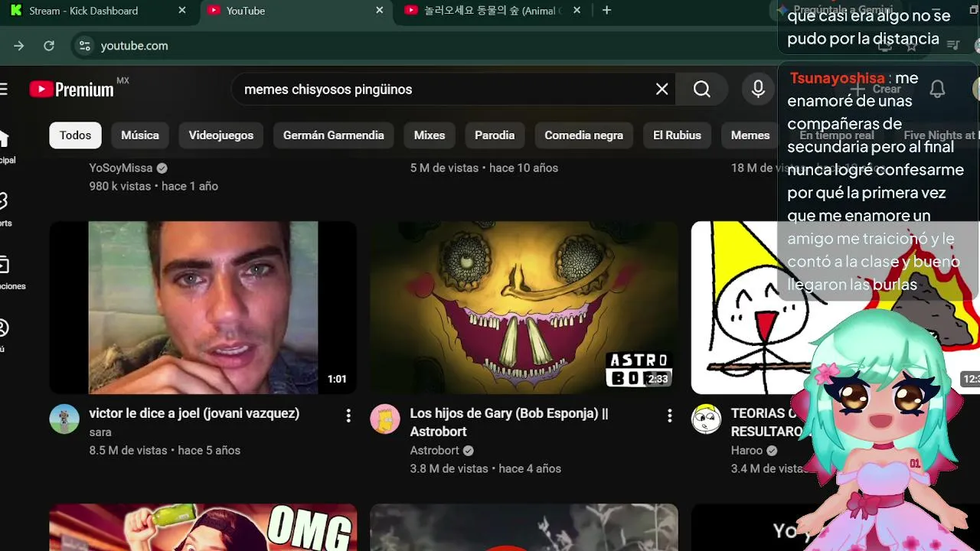This screenshot has height=551, width=980.
Task: Click the text 8.5 M de vistas • hace 5 años
Action: [x=165, y=451]
